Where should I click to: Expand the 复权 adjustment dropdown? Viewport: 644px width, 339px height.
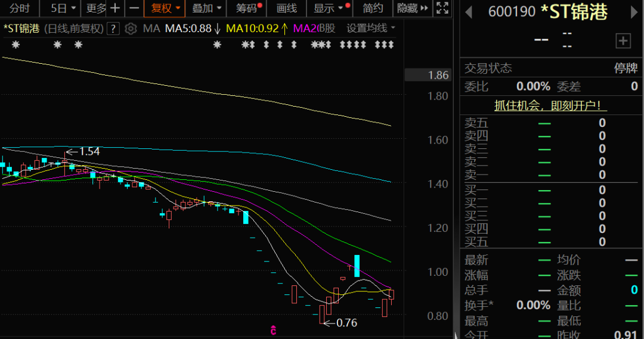pos(165,8)
